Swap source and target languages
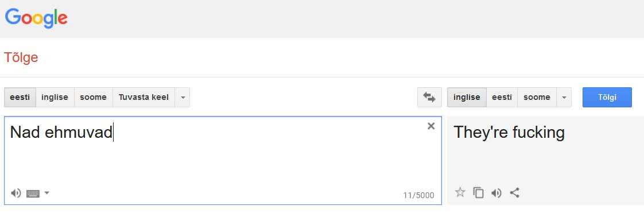The height and width of the screenshot is (213, 644). pos(429,98)
